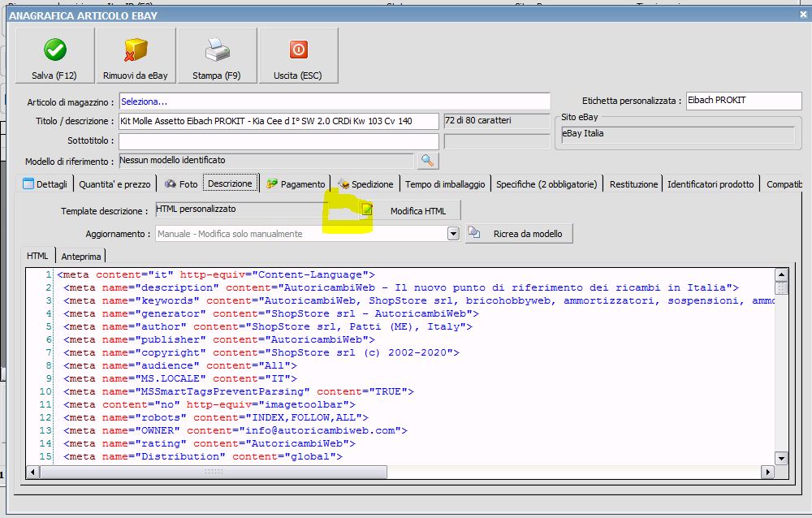
Task: Switch to the Foto tab
Action: 181,184
